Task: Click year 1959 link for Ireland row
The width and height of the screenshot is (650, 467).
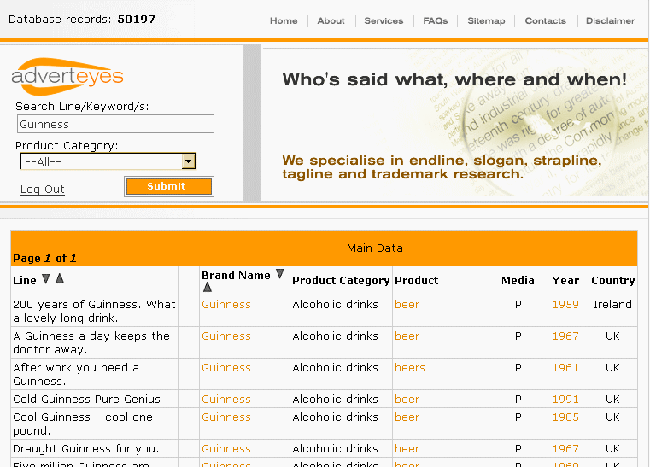Action: click(565, 305)
